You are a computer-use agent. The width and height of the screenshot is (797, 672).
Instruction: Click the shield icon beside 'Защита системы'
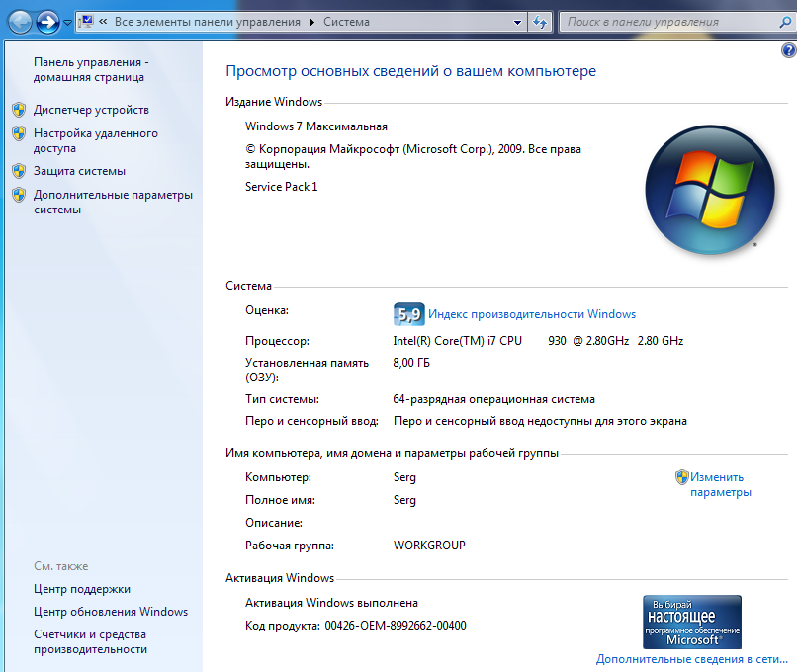point(19,171)
